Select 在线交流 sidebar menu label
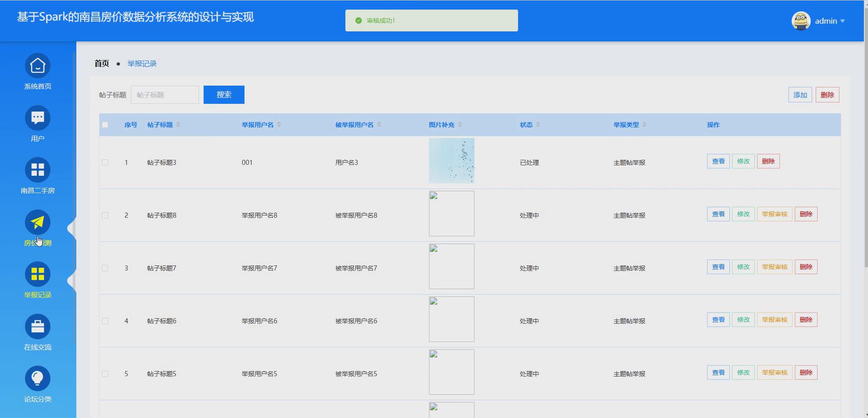868x418 pixels. point(38,347)
